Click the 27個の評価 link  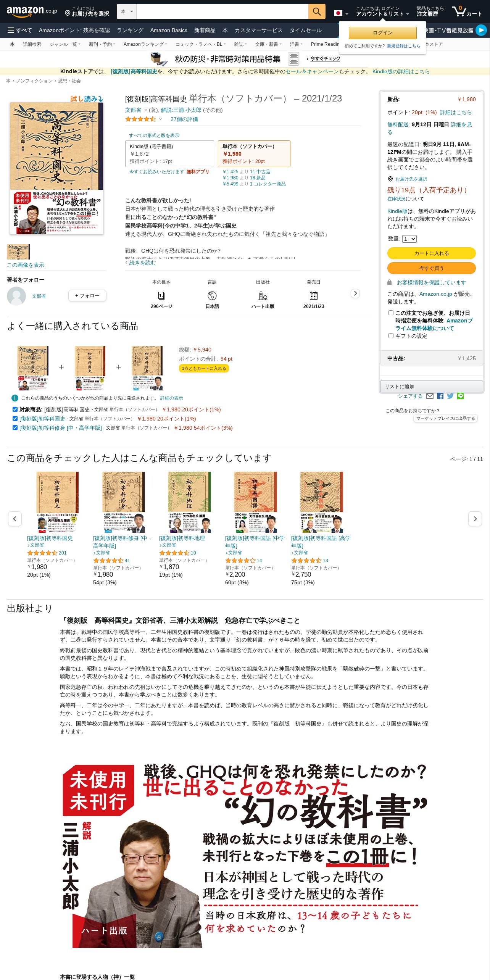(x=184, y=119)
